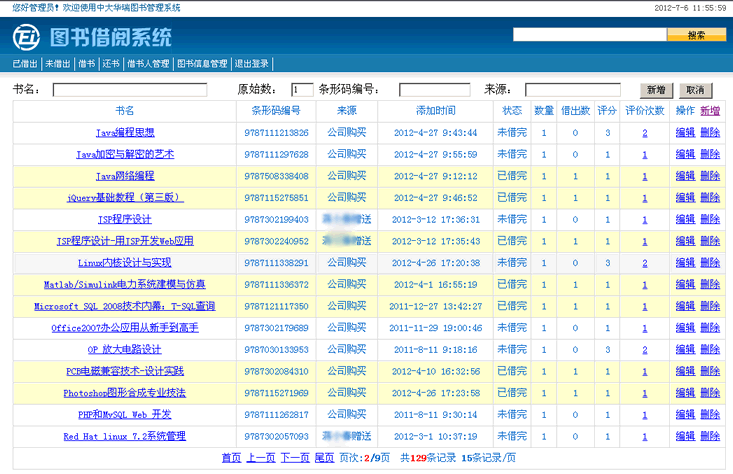
Task: Open Photoshop图形合成专业技法 link
Action: point(125,393)
